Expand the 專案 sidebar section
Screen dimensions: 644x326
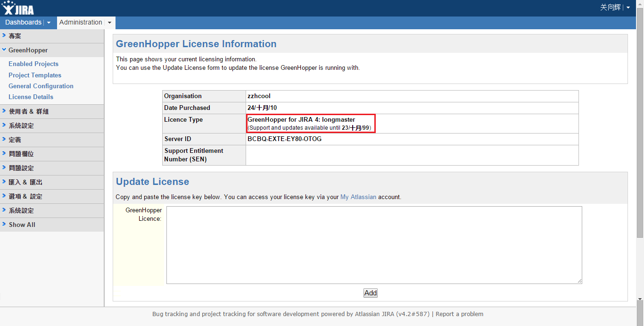(52, 36)
